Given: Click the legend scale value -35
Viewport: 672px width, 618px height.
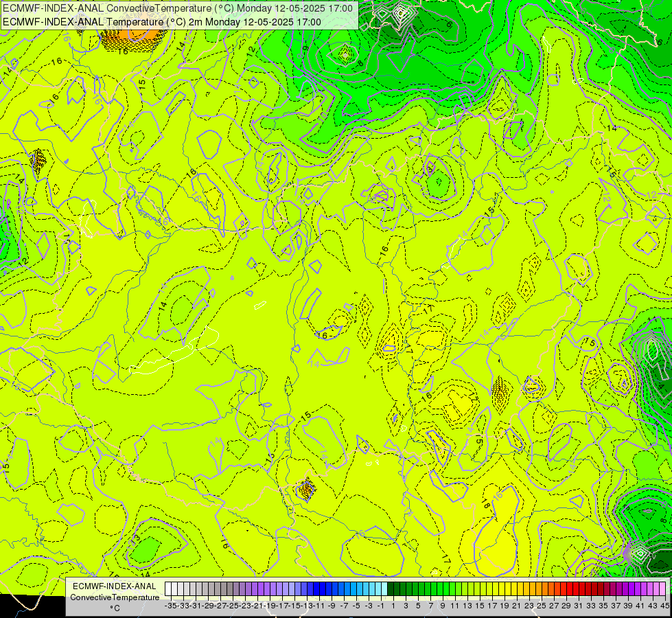Looking at the screenshot, I should pos(171,606).
